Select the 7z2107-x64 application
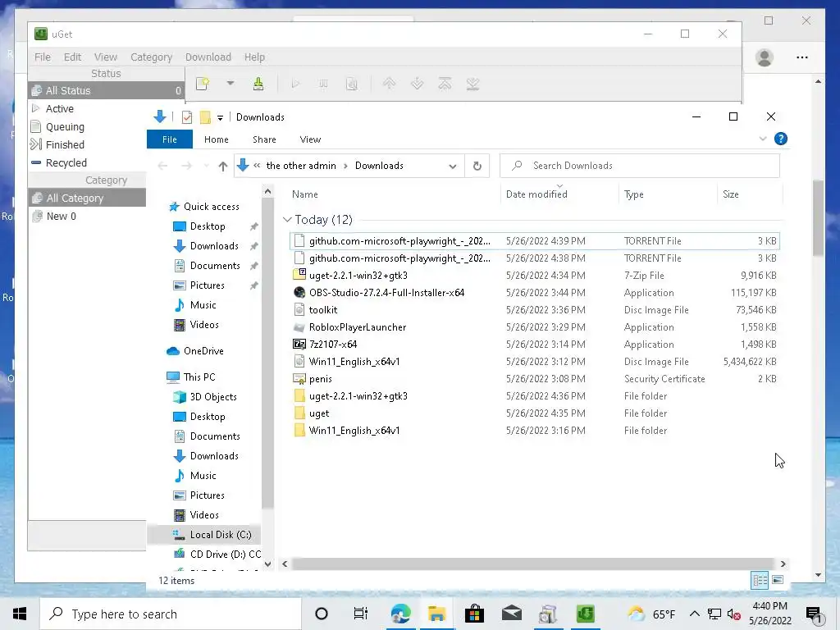The image size is (840, 630). (x=534, y=344)
